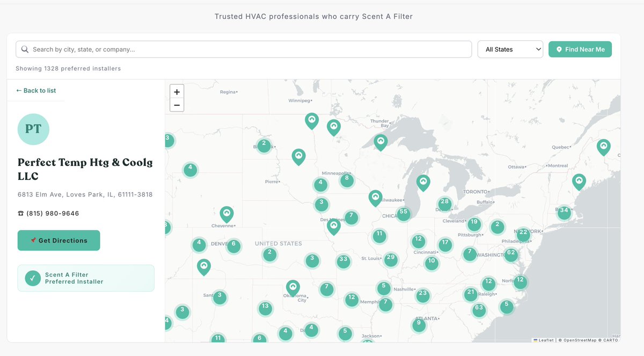Expand the 19 cluster near Cleveland

coord(474,224)
